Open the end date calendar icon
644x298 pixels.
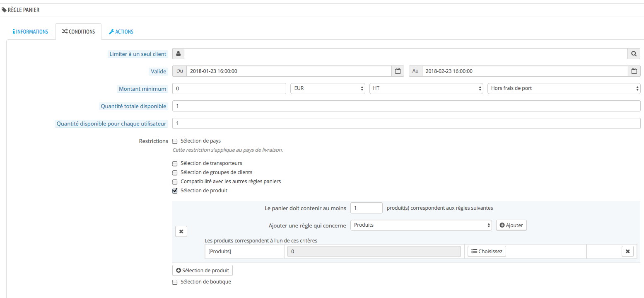tap(634, 71)
